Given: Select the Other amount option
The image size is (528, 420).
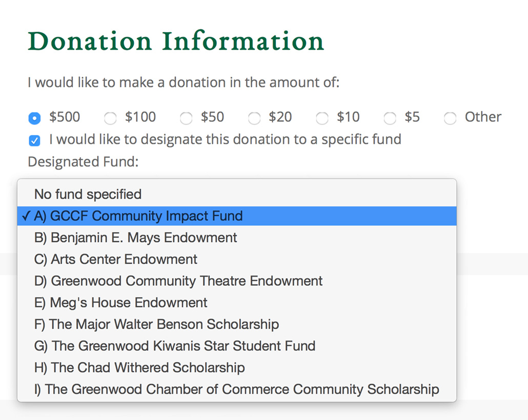Looking at the screenshot, I should tap(450, 118).
